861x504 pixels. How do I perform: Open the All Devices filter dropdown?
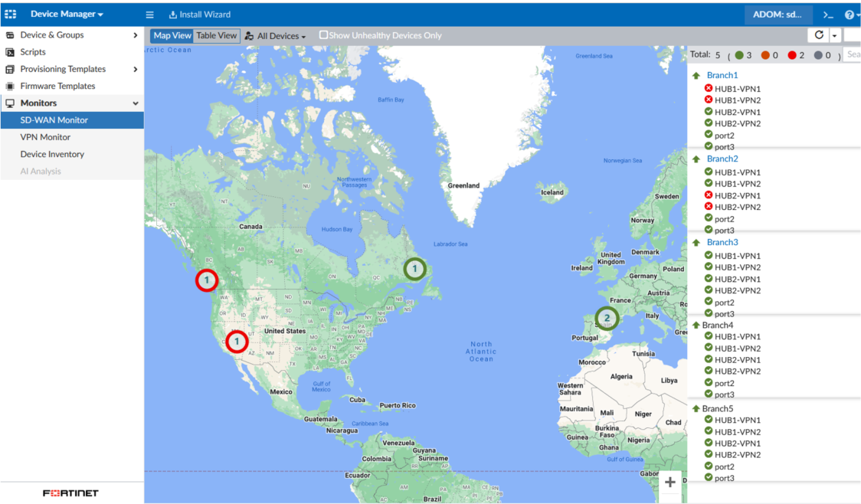coord(275,36)
